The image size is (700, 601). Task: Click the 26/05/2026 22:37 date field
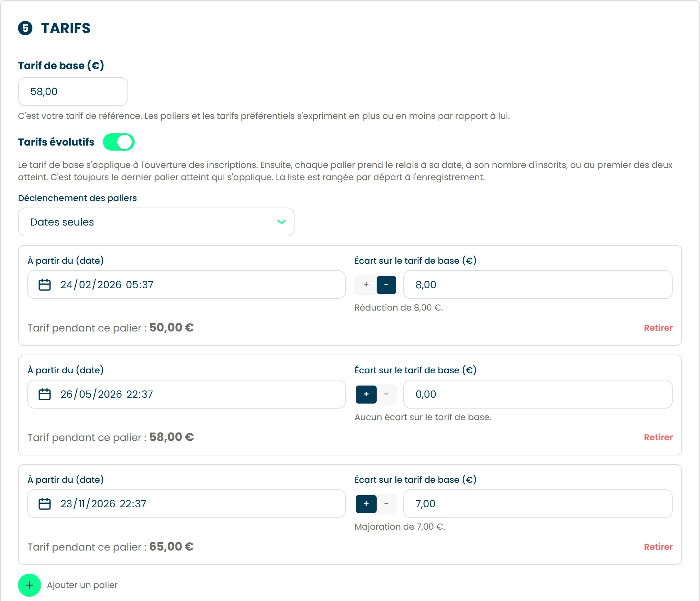coord(187,394)
